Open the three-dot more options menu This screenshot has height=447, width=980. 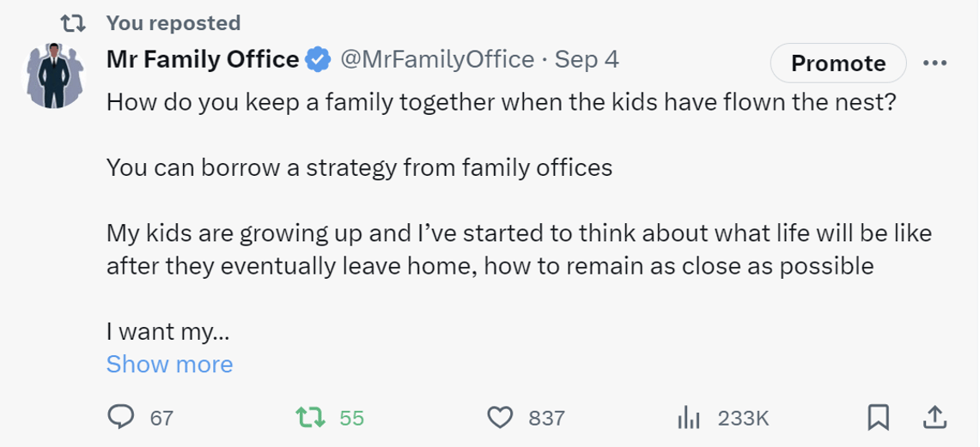pos(935,63)
